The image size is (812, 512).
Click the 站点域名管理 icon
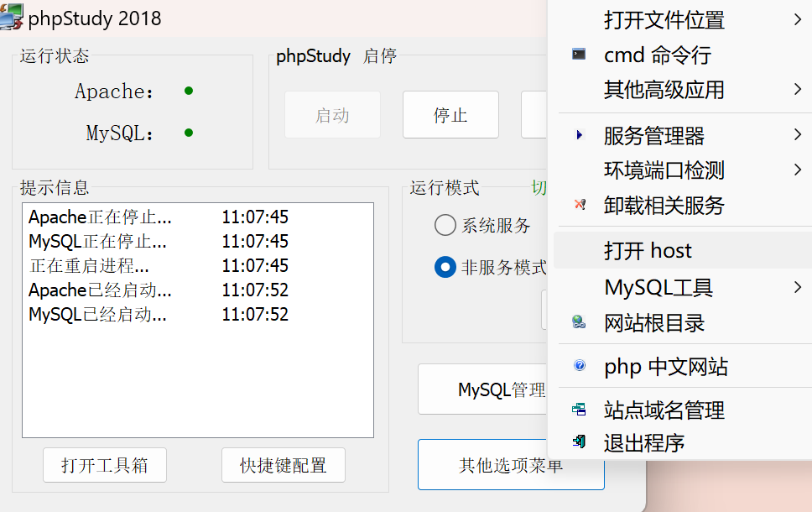point(579,410)
